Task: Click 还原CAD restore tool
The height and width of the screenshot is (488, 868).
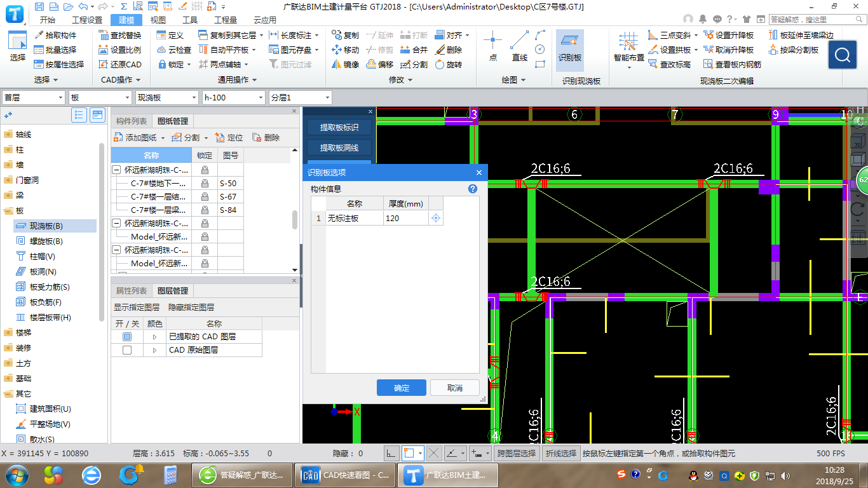Action: pos(120,64)
